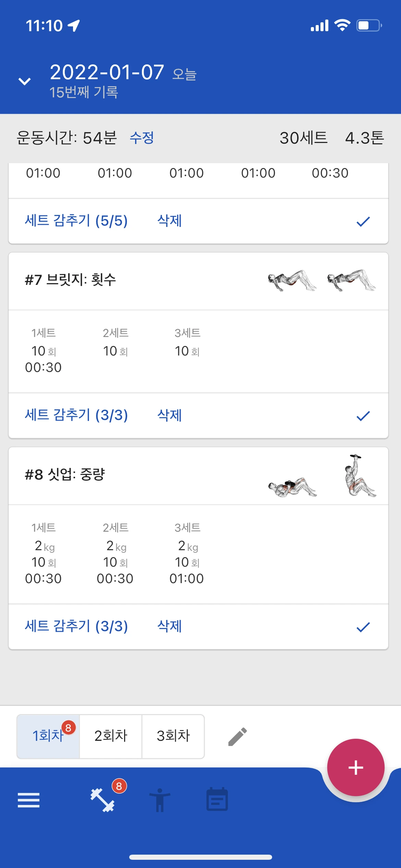
Task: Collapse sets with 세트 감추기 (3/3) for 브릿지
Action: pyautogui.click(x=76, y=415)
